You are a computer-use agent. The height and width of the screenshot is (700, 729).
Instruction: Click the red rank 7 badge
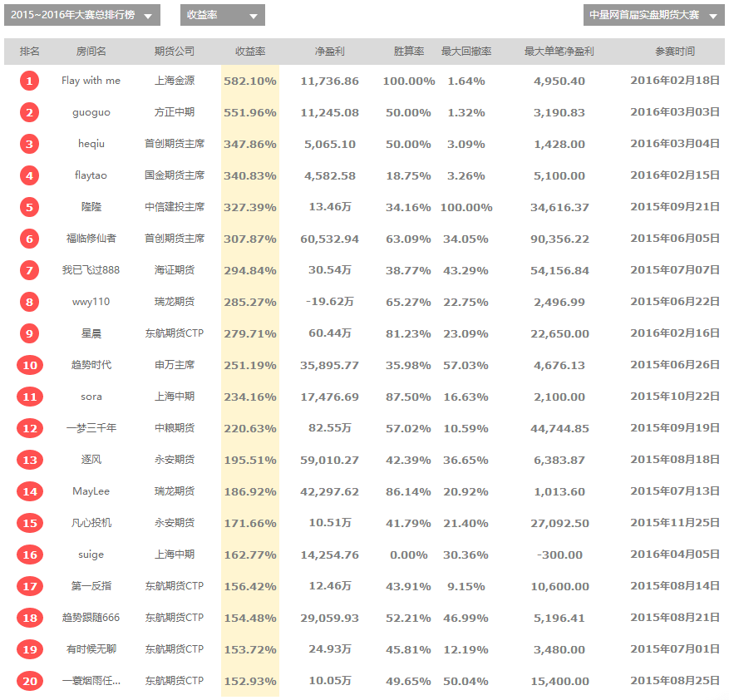[x=29, y=271]
